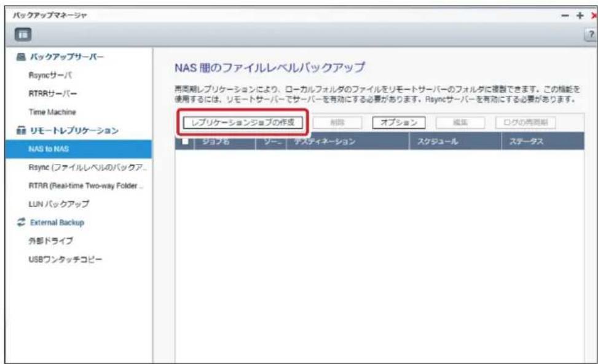Click the リモートレプリケーション section icon
Viewport: 598px width, 364px height.
[x=21, y=131]
